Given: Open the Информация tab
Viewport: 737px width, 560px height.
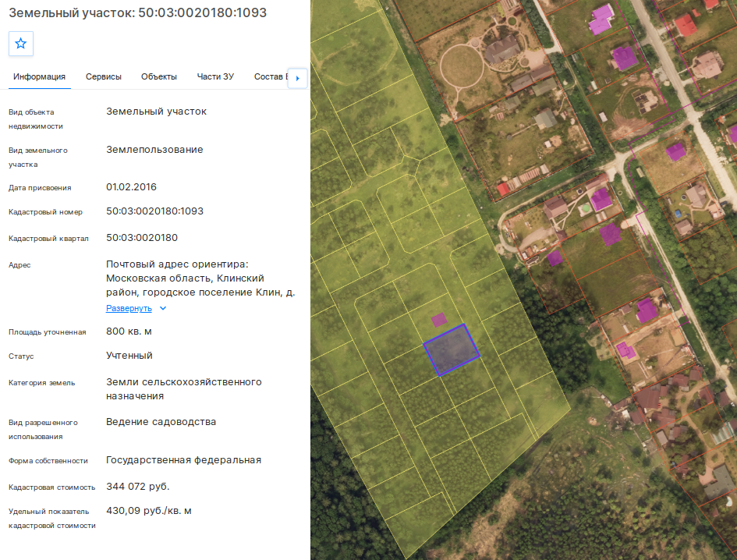Looking at the screenshot, I should (x=40, y=76).
